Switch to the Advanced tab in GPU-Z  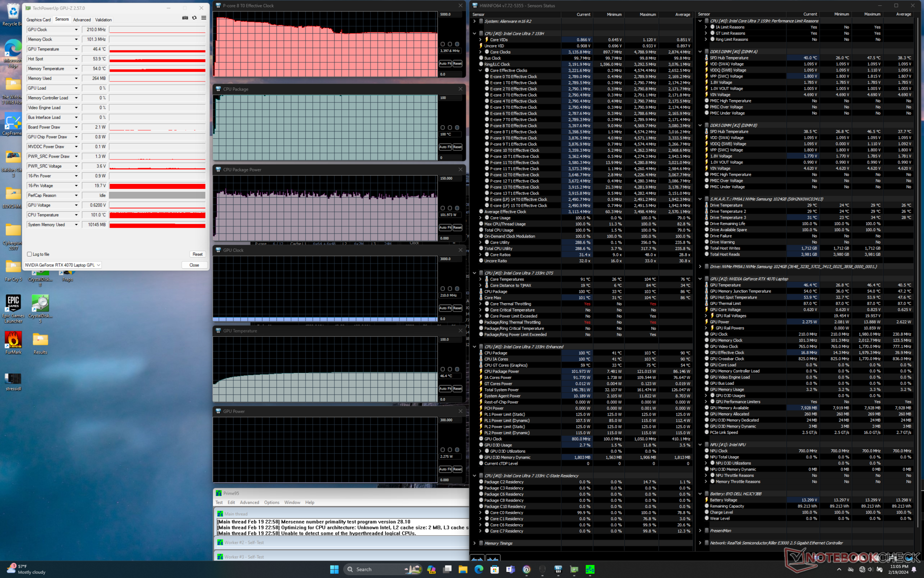pyautogui.click(x=82, y=20)
